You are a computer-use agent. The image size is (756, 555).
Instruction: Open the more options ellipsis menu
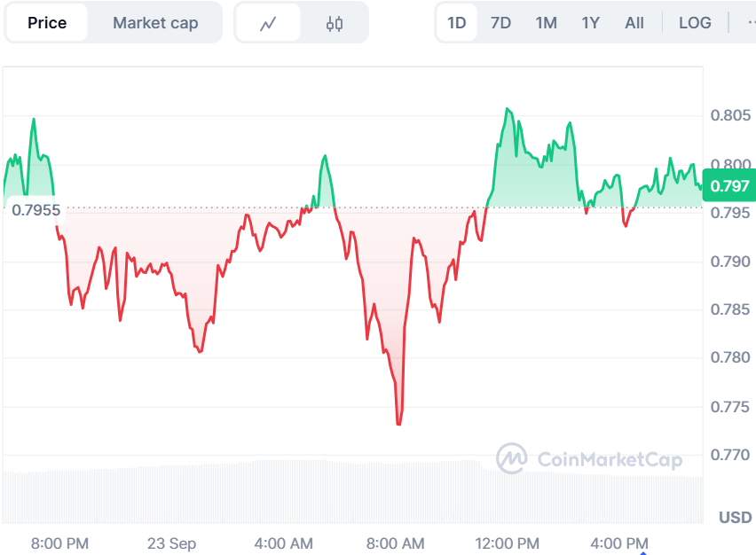point(748,23)
